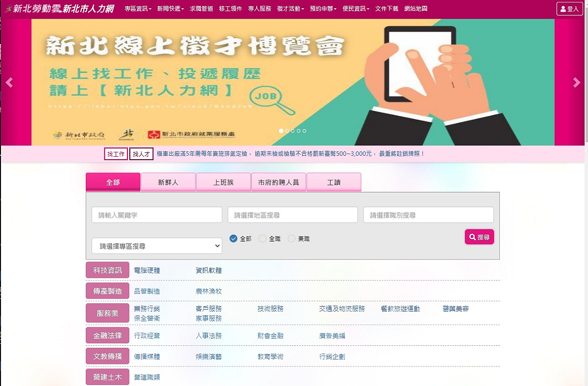Click the 文教傳播 category button
The image size is (588, 386).
(107, 357)
